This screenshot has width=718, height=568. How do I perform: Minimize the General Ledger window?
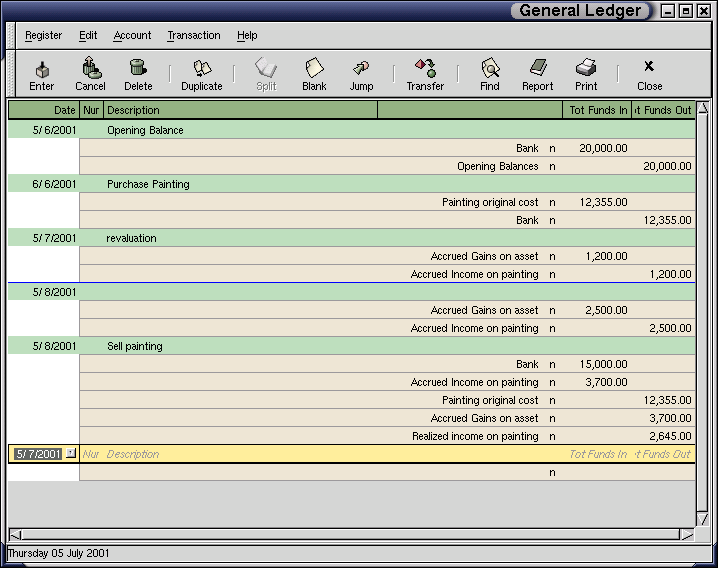click(668, 11)
